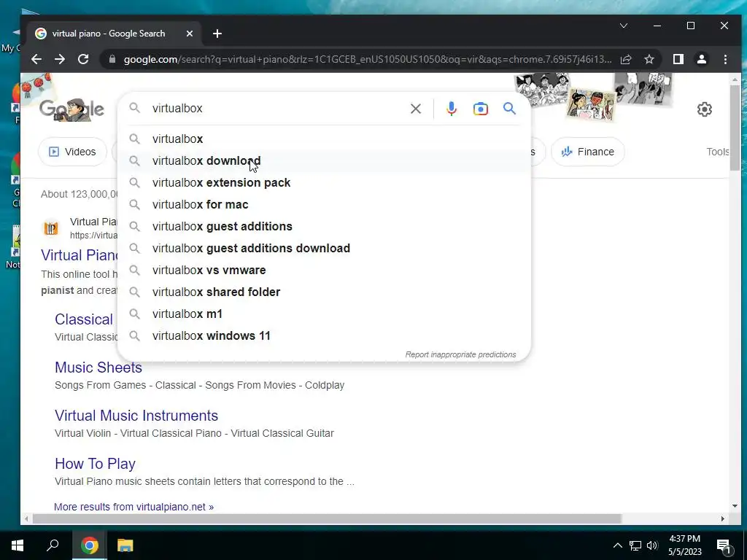Click the horizontal scrollbar thumb
The image size is (747, 560).
coord(326,518)
